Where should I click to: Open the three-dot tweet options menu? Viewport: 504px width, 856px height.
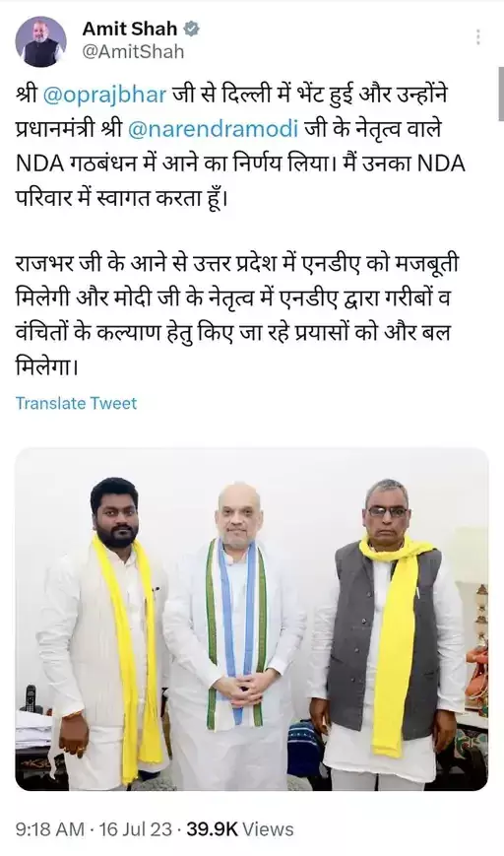tap(477, 37)
